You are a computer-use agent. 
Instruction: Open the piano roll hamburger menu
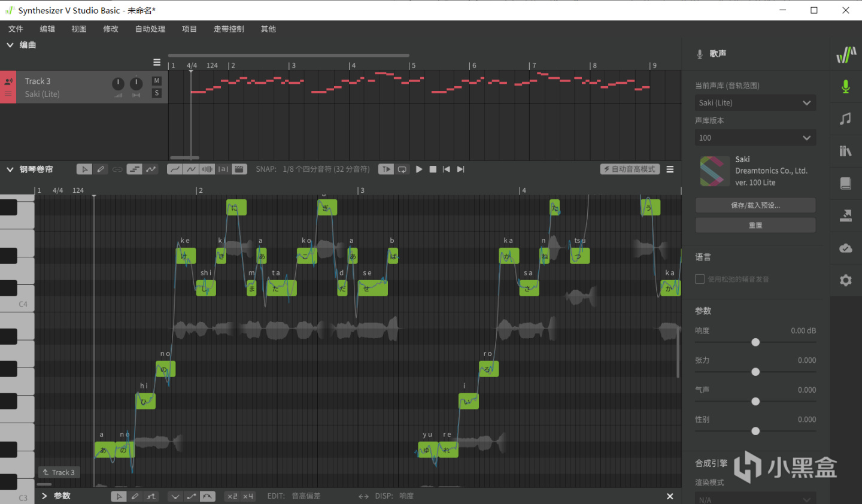pos(670,169)
